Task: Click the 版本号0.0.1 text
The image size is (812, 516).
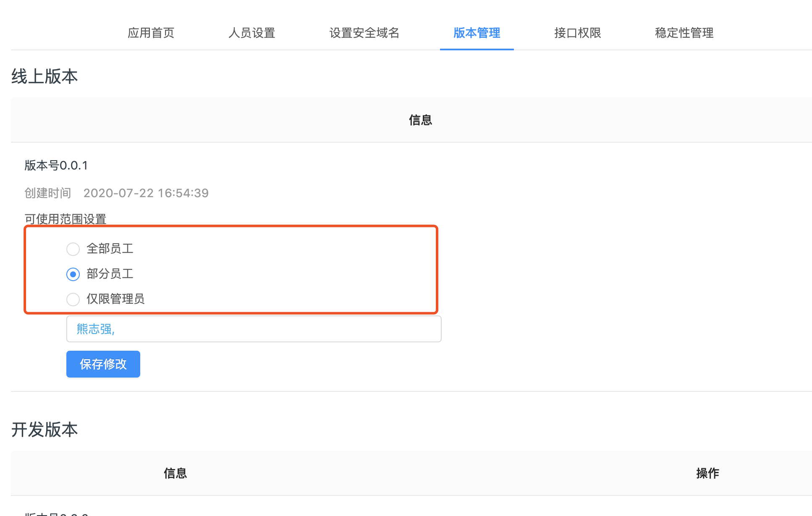Action: [x=56, y=165]
